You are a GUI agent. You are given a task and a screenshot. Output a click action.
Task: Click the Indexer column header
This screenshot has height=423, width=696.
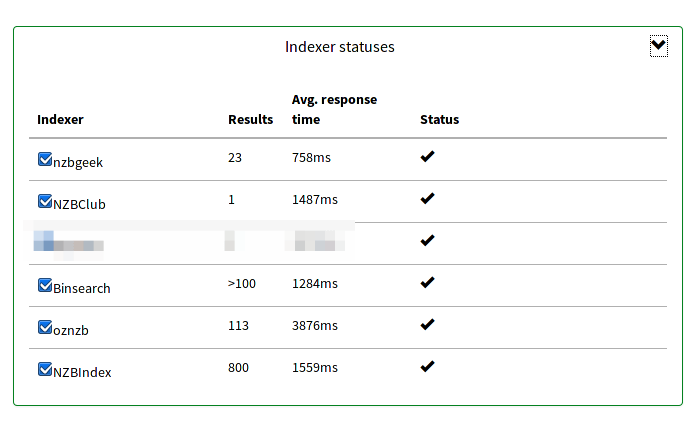pos(60,119)
